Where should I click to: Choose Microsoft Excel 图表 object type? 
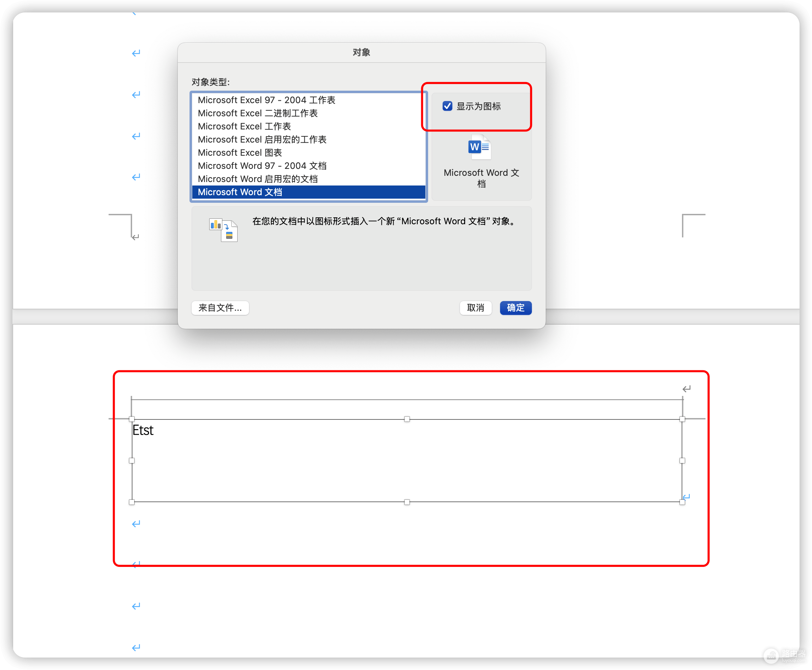(308, 153)
